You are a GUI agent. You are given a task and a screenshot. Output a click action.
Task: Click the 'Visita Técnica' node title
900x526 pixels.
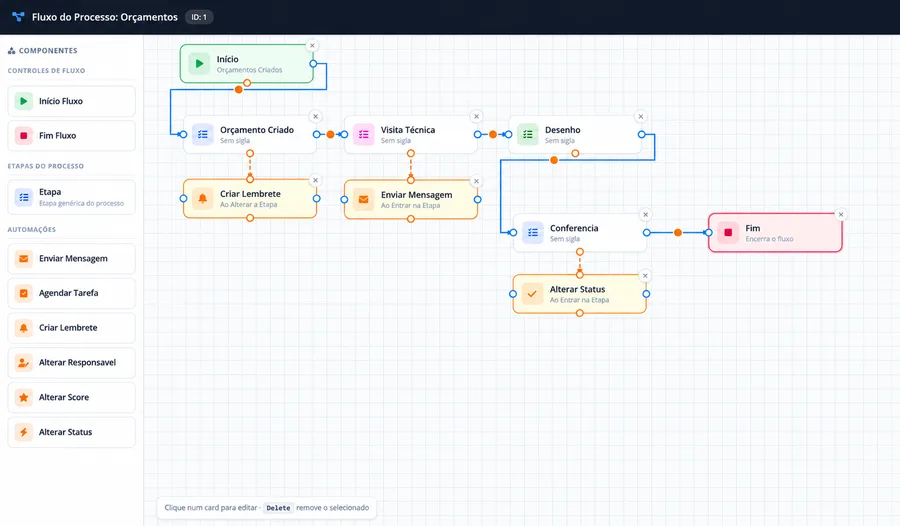click(x=408, y=130)
